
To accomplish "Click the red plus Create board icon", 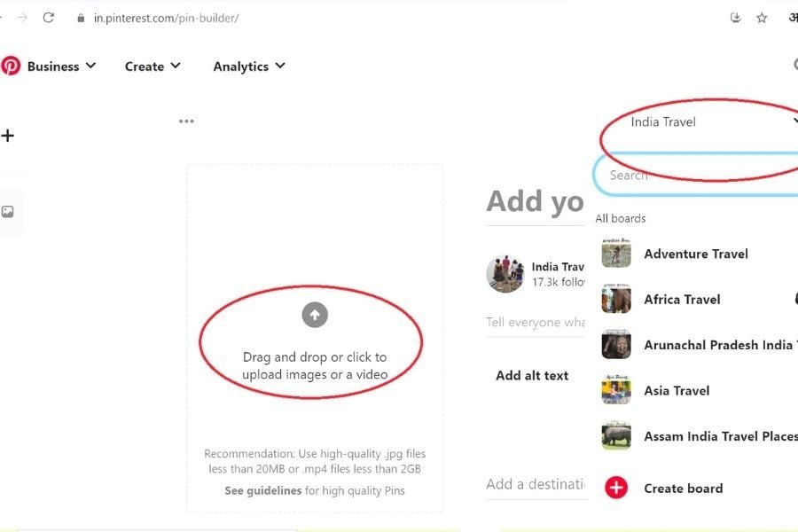I will 616,488.
